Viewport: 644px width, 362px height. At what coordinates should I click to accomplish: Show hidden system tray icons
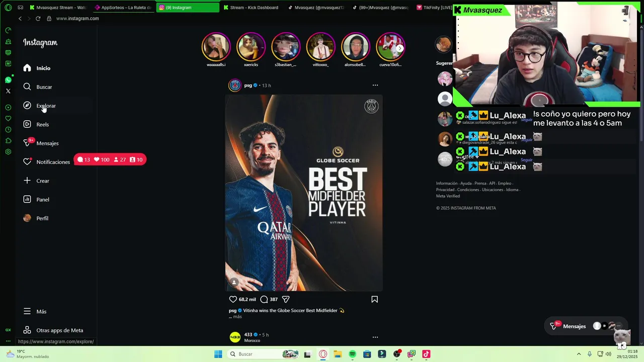(579, 354)
